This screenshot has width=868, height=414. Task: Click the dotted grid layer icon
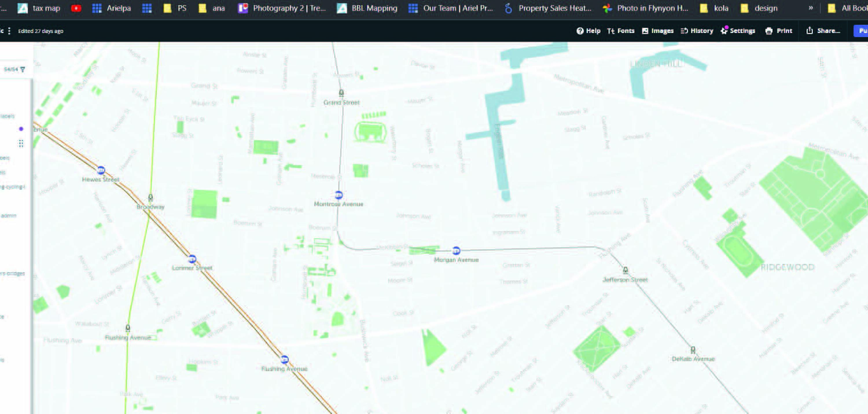pos(21,144)
